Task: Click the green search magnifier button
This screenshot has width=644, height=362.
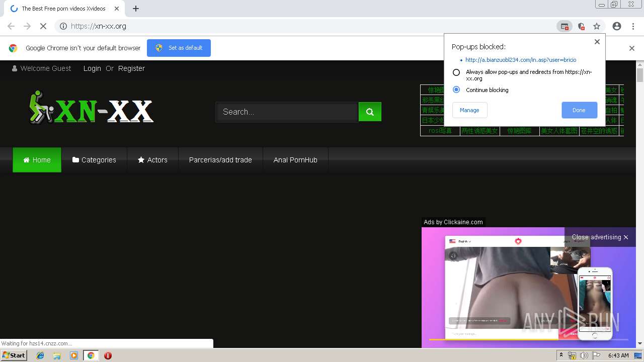Action: [x=370, y=112]
